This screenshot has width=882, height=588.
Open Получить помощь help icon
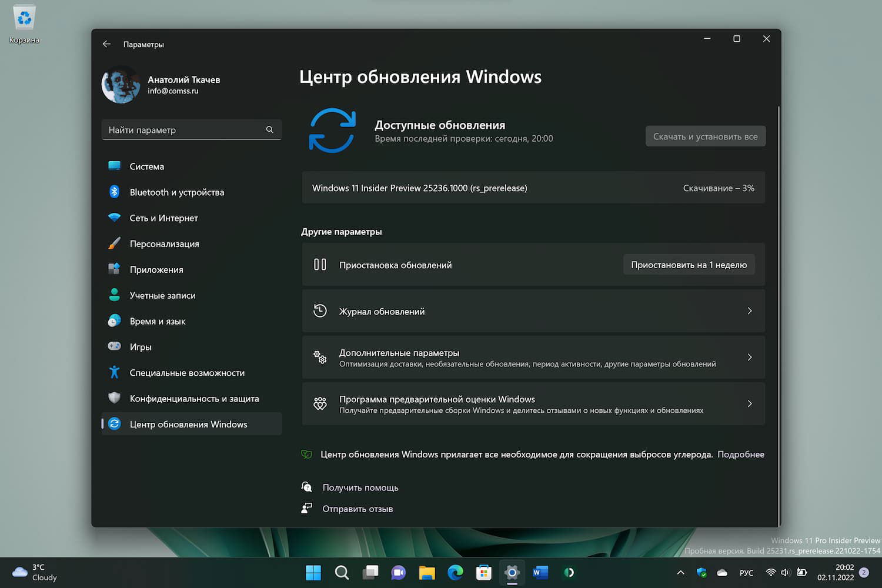[x=306, y=487]
